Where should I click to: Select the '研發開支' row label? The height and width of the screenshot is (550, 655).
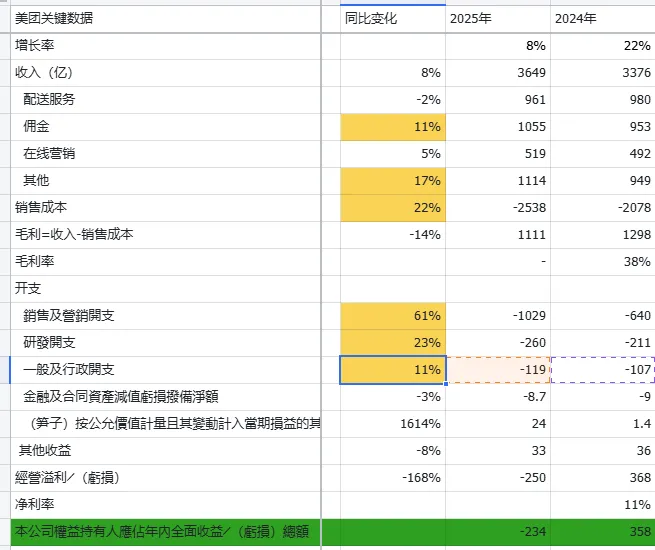[x=165, y=343]
